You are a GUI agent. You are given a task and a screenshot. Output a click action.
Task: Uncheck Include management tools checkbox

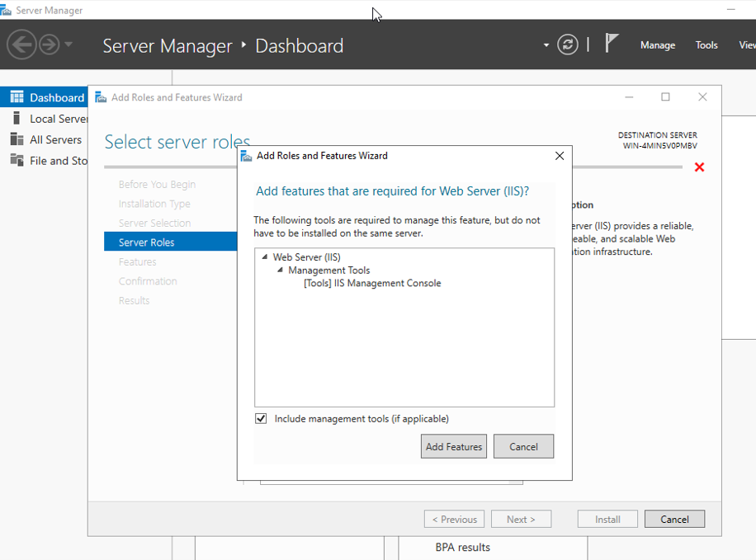(x=262, y=419)
